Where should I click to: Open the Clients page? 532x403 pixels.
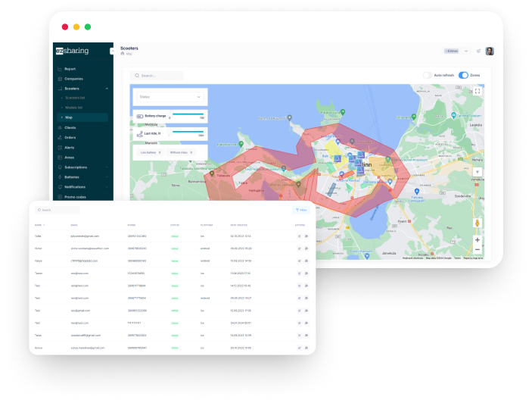pos(70,128)
